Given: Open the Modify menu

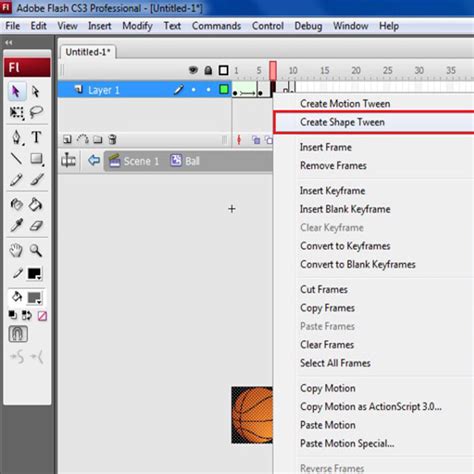Looking at the screenshot, I should tap(137, 26).
